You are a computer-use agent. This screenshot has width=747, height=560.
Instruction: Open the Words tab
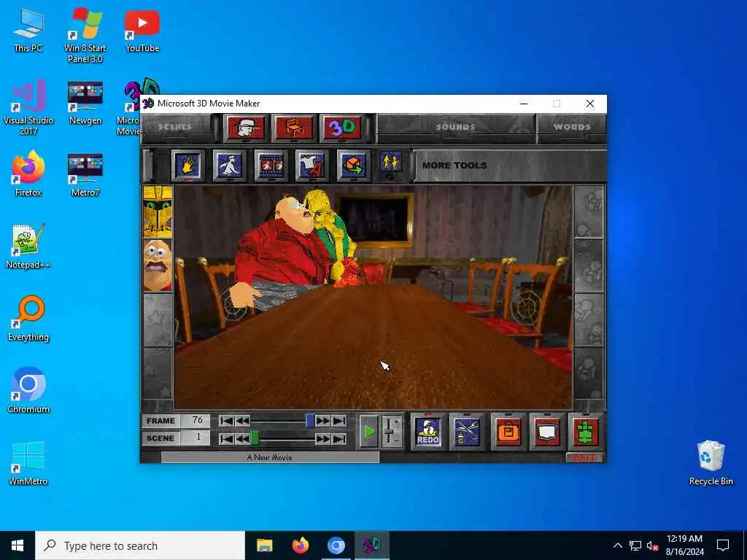572,127
